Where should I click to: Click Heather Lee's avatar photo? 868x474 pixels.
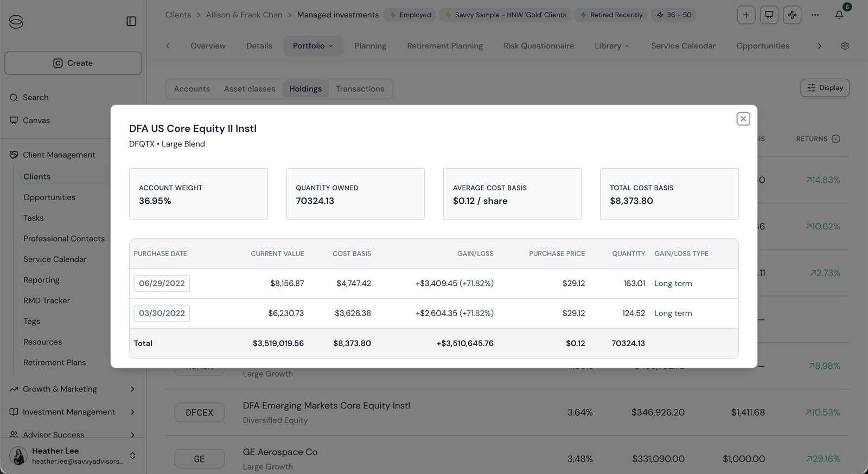[18, 456]
